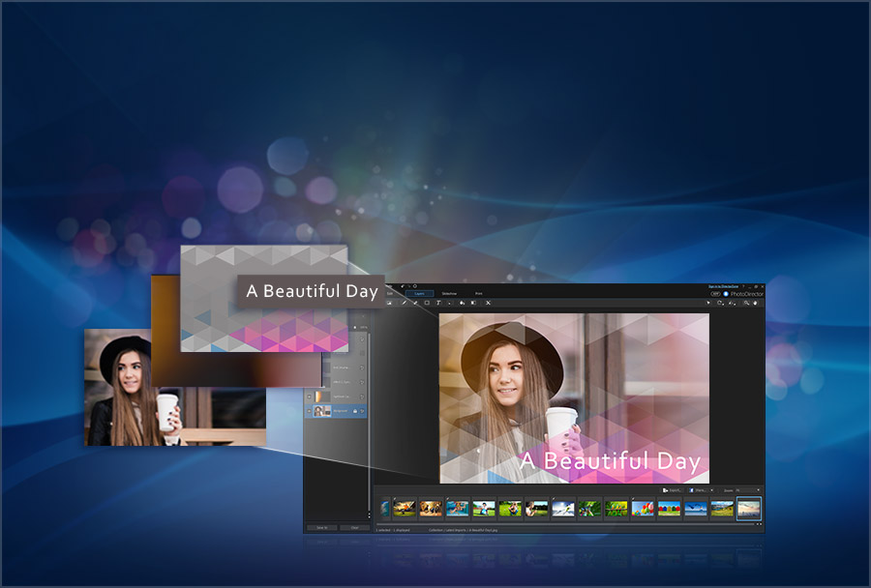Screen dimensions: 871x588
Task: Switch to the Edit tab
Action: point(389,293)
